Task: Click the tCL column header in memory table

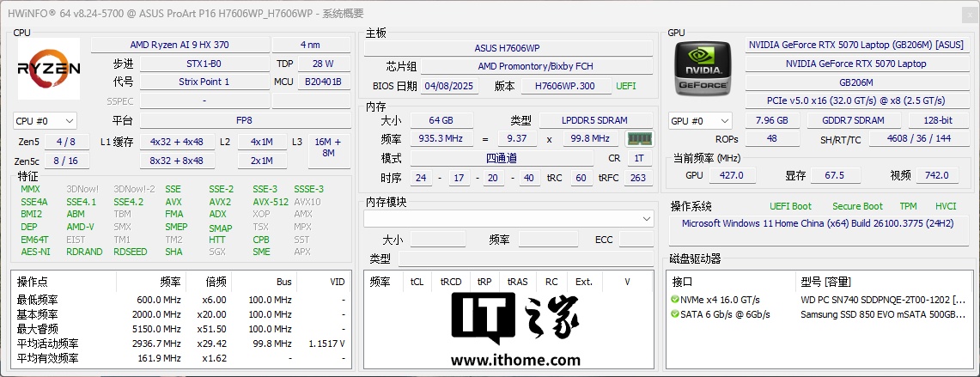Action: click(x=417, y=282)
